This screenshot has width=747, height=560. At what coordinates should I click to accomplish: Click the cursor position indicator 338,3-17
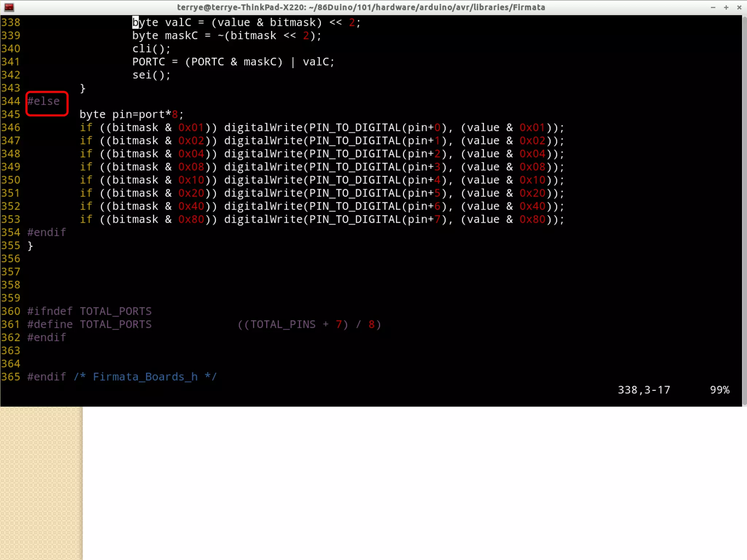(x=644, y=390)
